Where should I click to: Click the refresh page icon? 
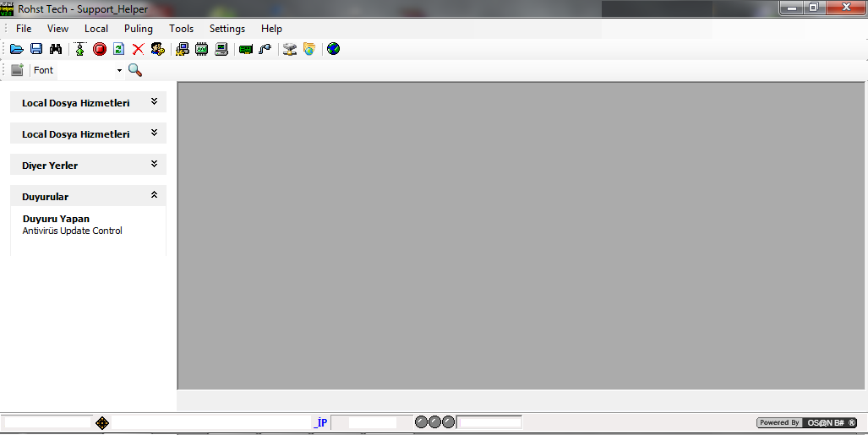click(x=118, y=49)
